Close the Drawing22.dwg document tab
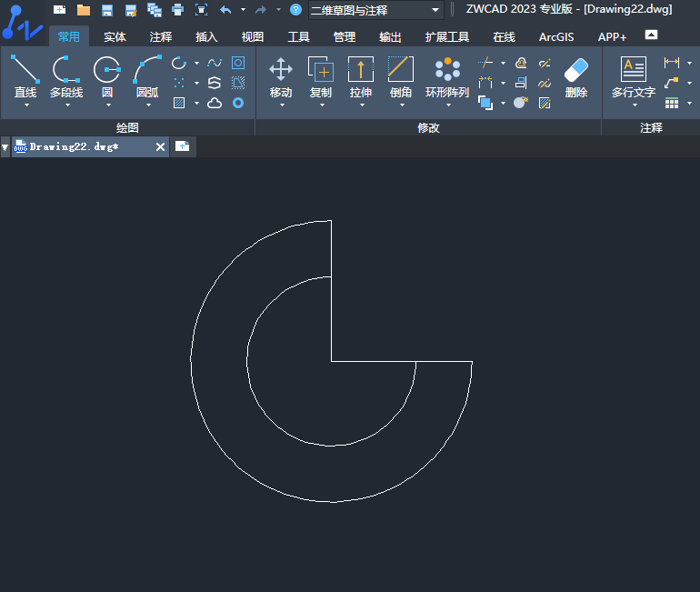Viewport: 700px width, 592px height. pos(160,147)
